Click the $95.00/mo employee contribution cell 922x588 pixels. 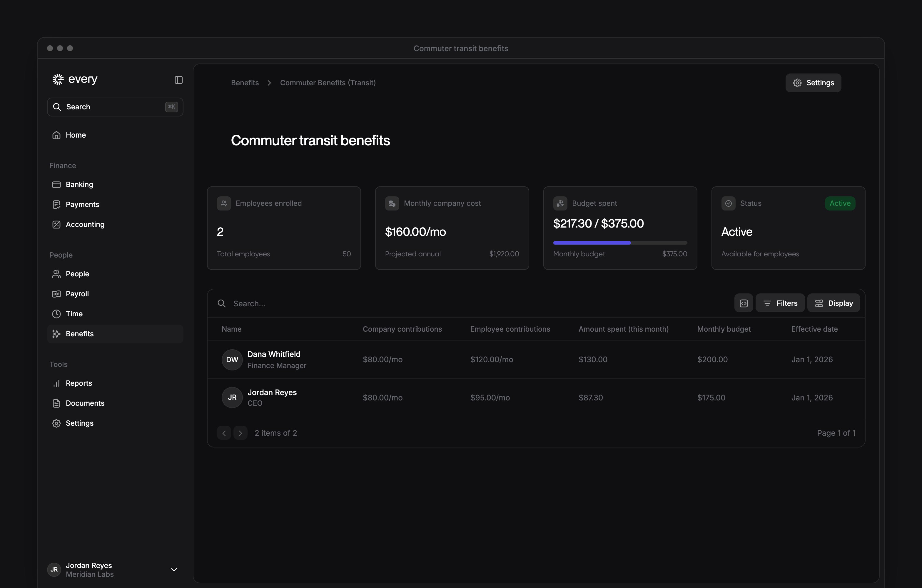(x=490, y=398)
